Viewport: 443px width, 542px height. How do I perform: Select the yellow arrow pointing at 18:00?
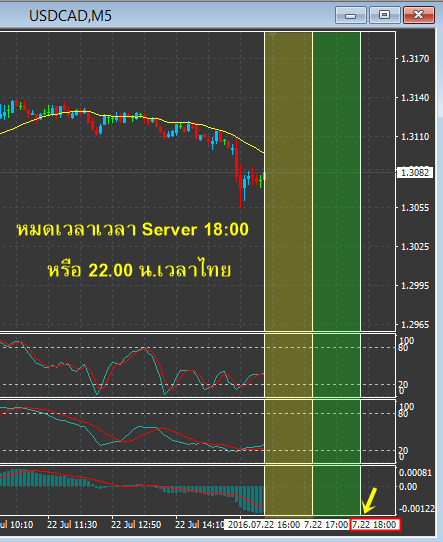[x=369, y=500]
